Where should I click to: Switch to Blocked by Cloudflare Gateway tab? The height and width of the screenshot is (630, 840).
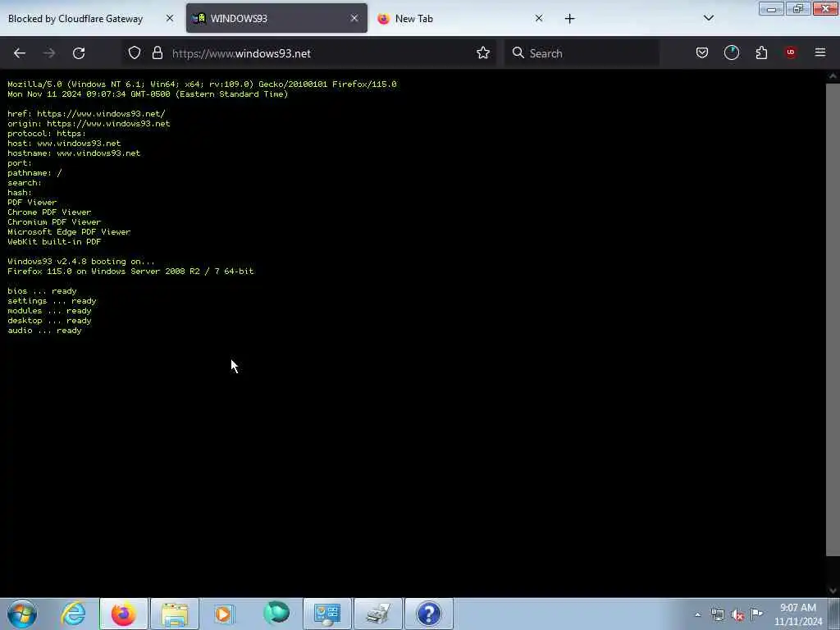[x=75, y=19]
